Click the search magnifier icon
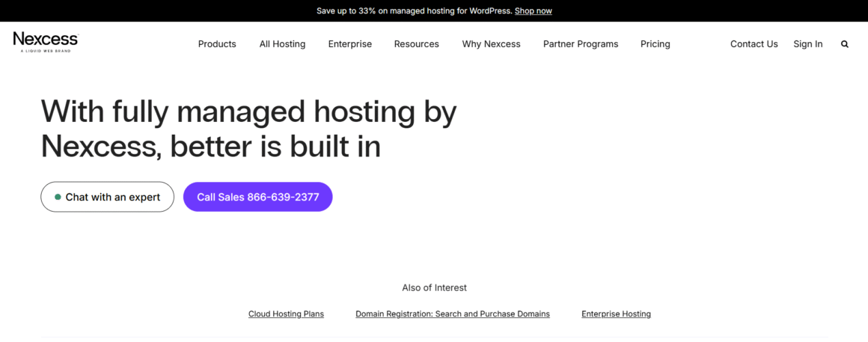868x342 pixels. pos(844,44)
